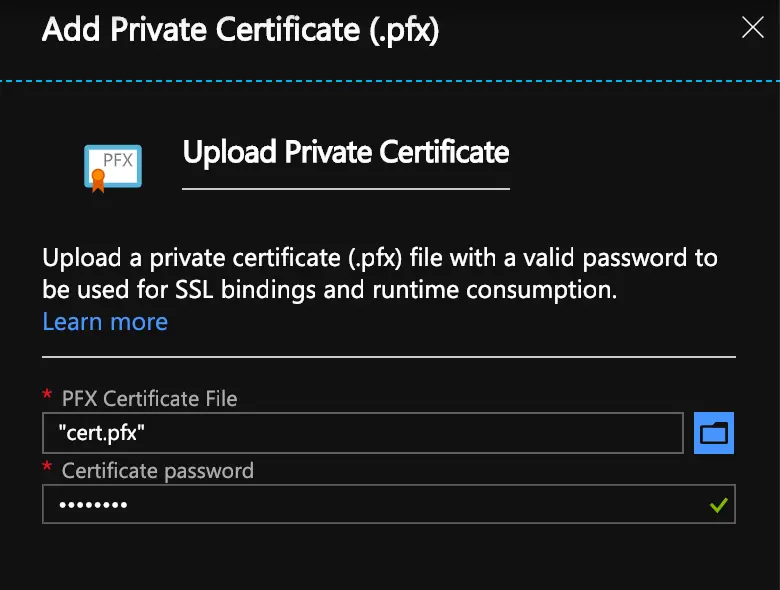Click the upload description paragraph text
The height and width of the screenshot is (590, 780).
click(380, 274)
